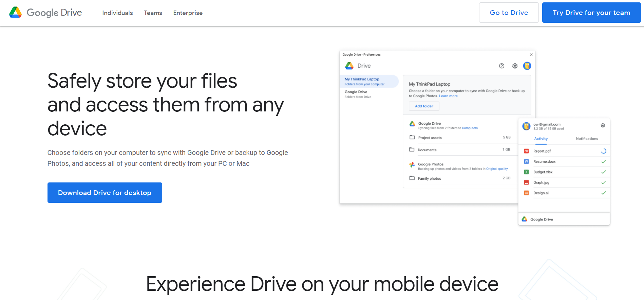Click the Google Photos pinwheel icon
644x300 pixels.
tap(412, 165)
